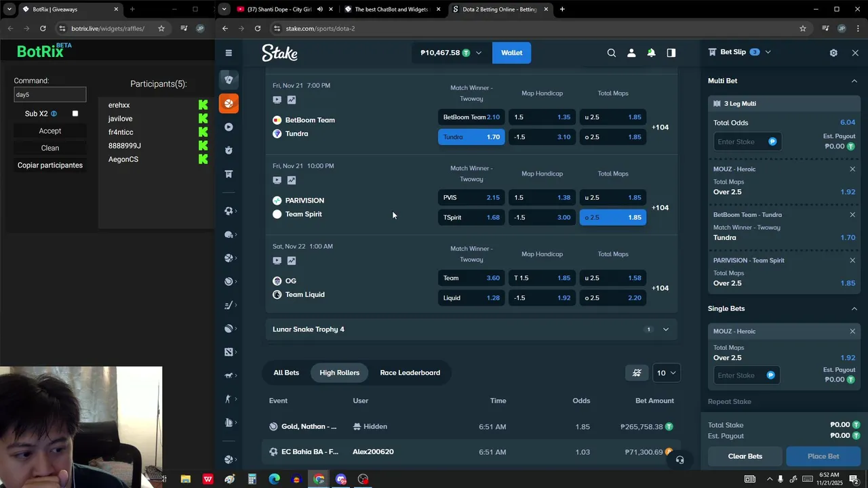The width and height of the screenshot is (868, 488).
Task: Open the live support headset icon
Action: tap(679, 460)
